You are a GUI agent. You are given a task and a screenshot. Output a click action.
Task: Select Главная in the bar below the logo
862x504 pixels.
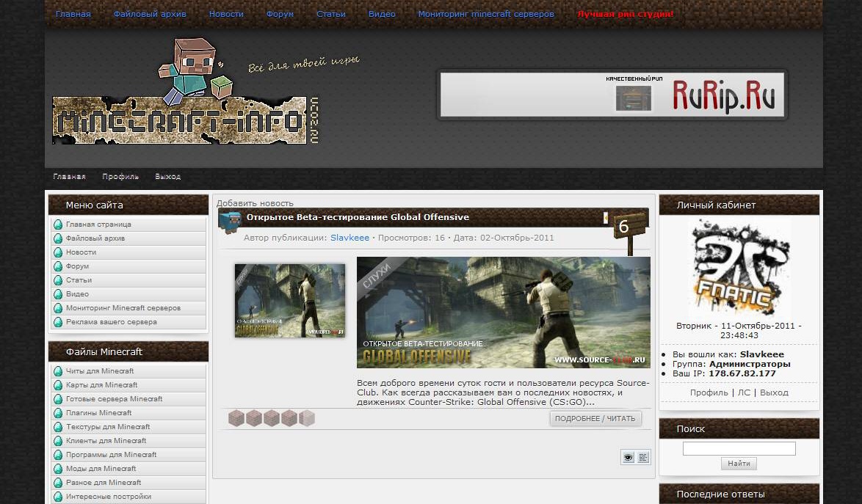[69, 177]
